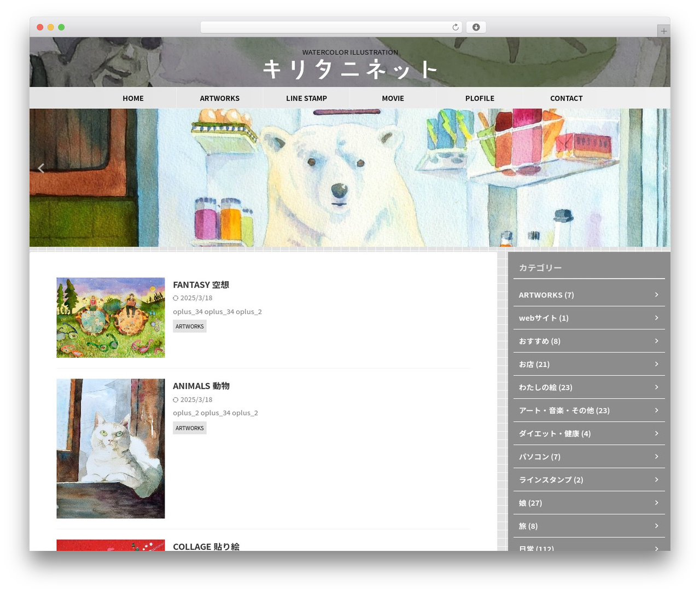Screen dimensions: 700x593
Task: Open CONTACT menu item
Action: coord(566,98)
